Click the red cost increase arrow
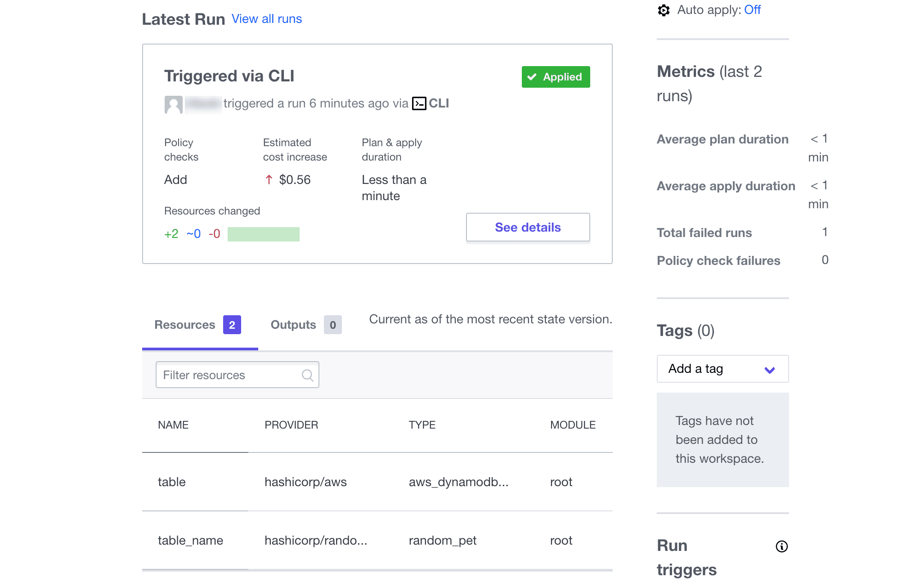The width and height of the screenshot is (924, 586). [269, 180]
